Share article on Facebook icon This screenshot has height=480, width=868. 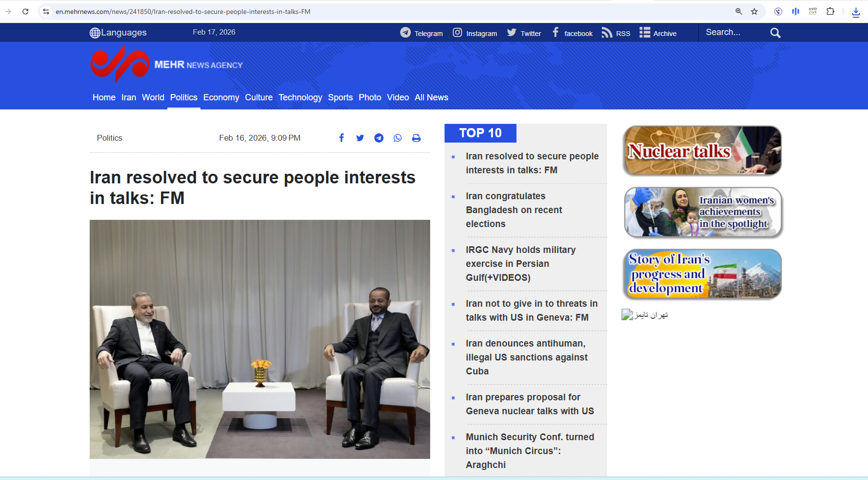pyautogui.click(x=341, y=138)
